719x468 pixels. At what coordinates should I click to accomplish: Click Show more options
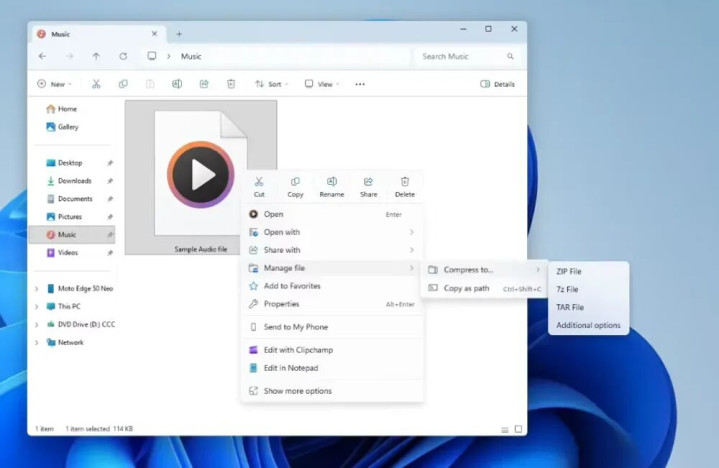297,391
